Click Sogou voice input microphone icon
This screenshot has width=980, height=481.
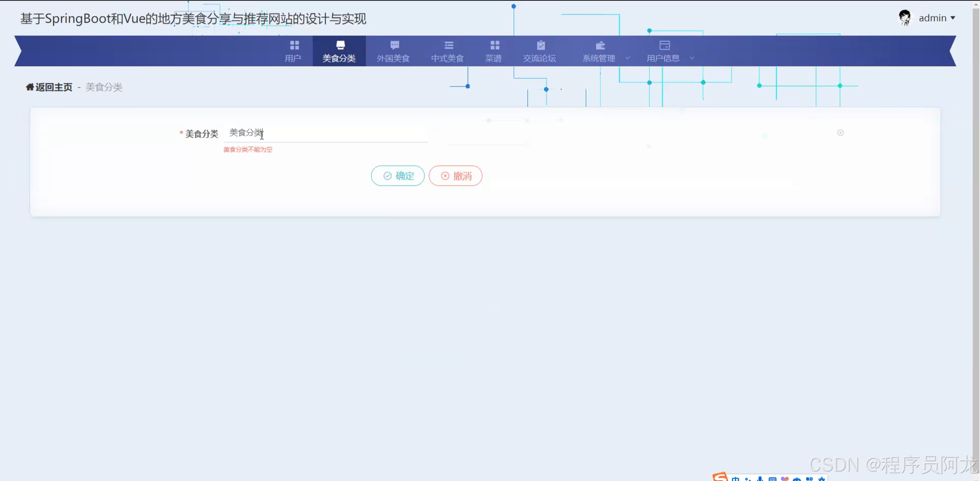coord(760,479)
